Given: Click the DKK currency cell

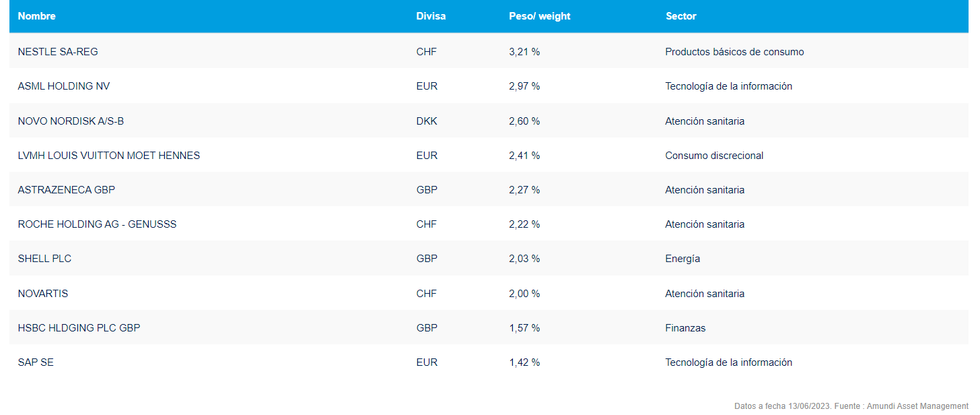Looking at the screenshot, I should 427,121.
